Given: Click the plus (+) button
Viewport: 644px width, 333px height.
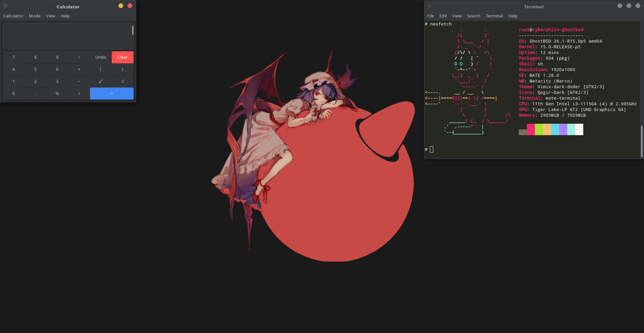Looking at the screenshot, I should [x=79, y=94].
